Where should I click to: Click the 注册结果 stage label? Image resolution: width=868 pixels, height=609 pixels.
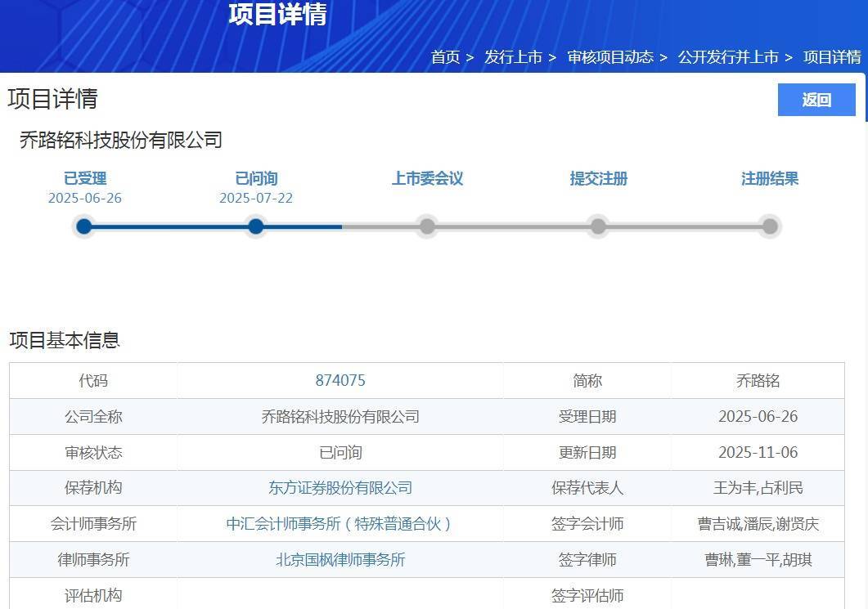tap(769, 179)
